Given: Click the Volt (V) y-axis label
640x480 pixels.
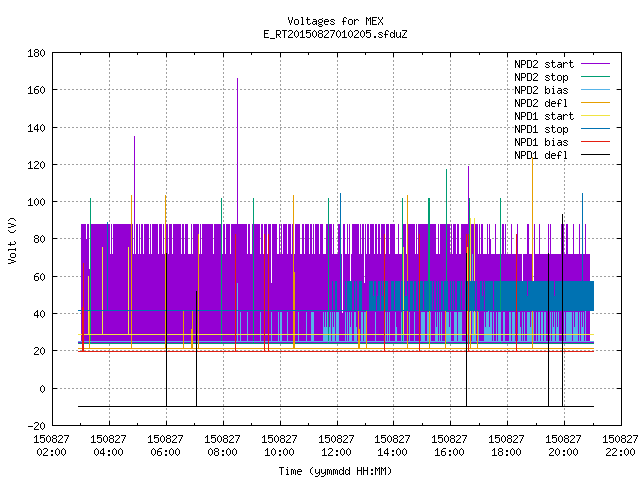Looking at the screenshot, I should point(13,240).
